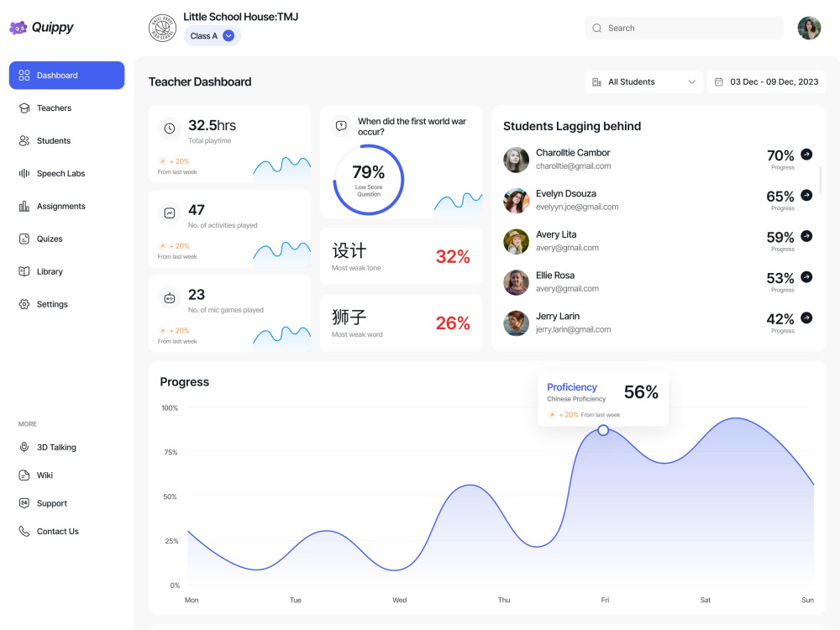Click the 26% weak word percentage
Screen dimensions: 840x630
pos(453,323)
